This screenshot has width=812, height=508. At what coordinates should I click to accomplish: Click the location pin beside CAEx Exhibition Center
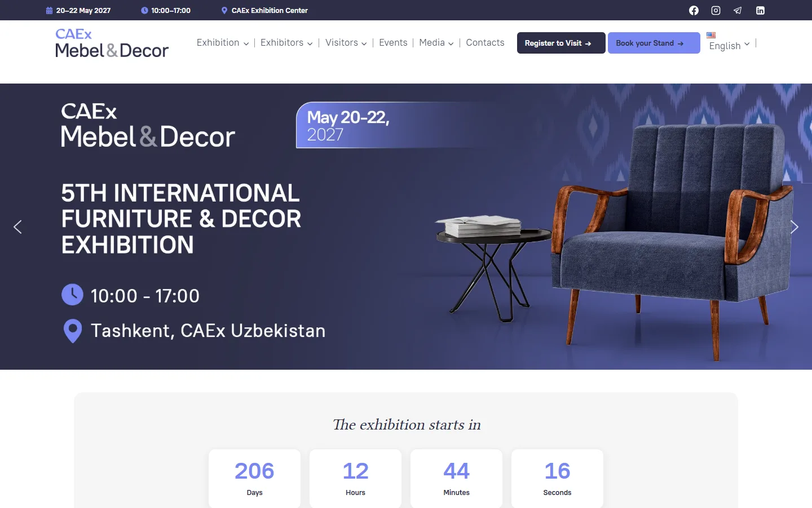[x=224, y=11]
